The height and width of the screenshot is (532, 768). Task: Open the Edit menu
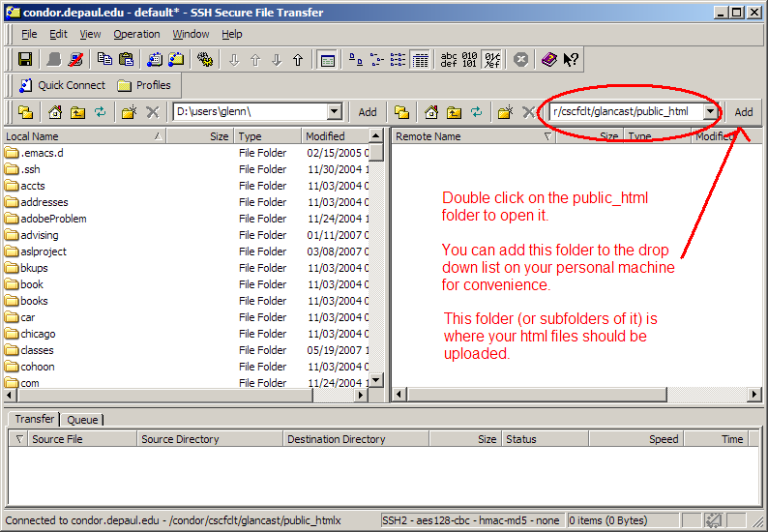58,34
